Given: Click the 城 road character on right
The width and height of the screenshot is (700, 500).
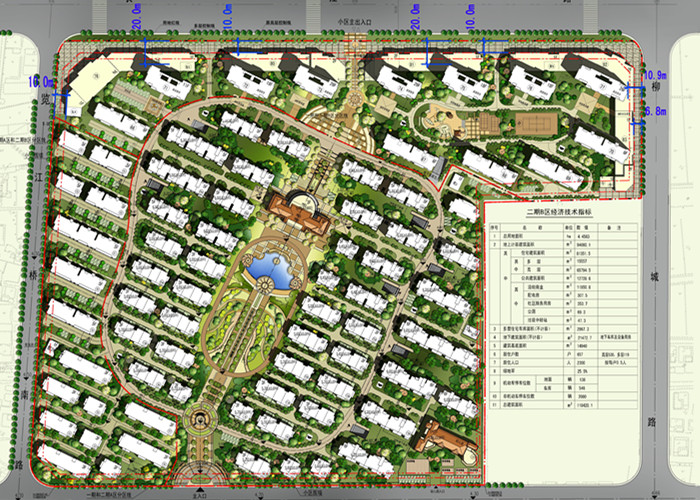Looking at the screenshot, I should pyautogui.click(x=656, y=276).
